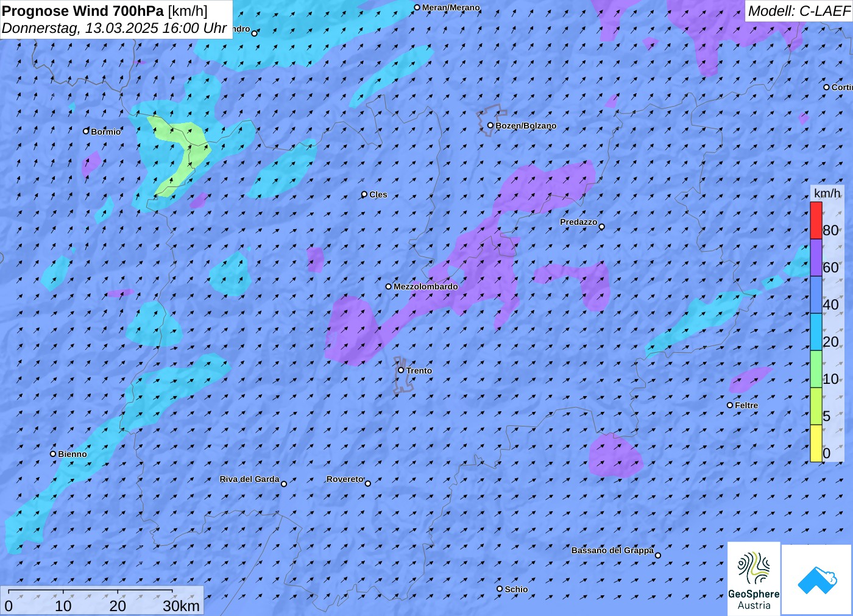Click the Mezzolombardo location marker
This screenshot has height=616, width=853.
pyautogui.click(x=389, y=286)
